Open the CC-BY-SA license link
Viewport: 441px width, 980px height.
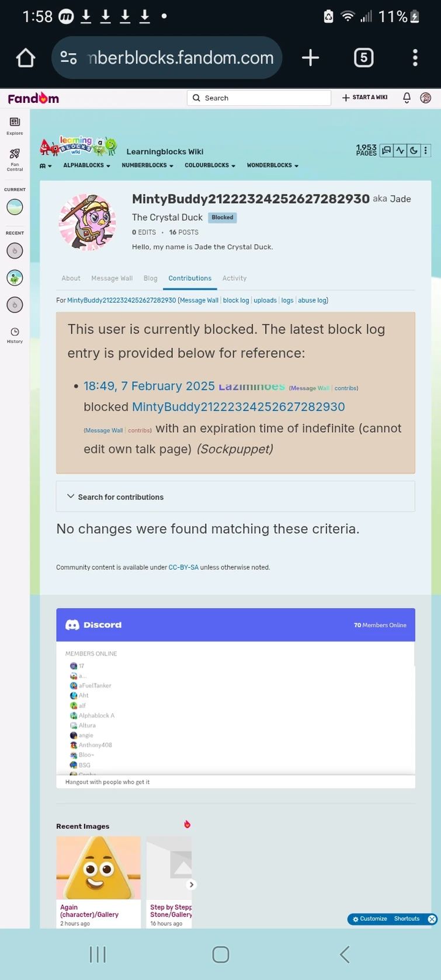(183, 567)
